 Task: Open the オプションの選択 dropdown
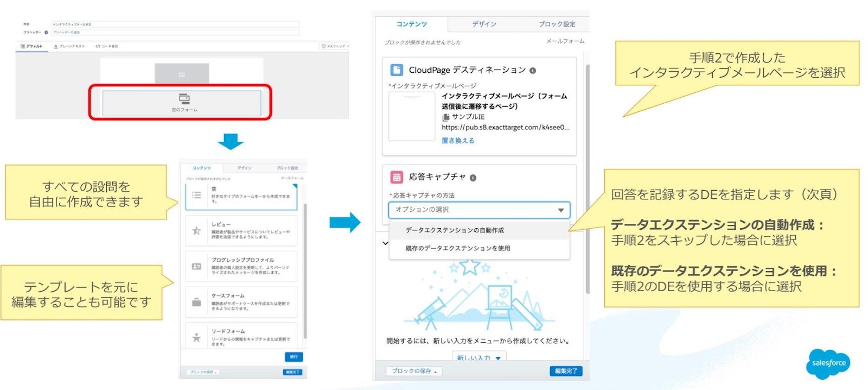coord(479,210)
